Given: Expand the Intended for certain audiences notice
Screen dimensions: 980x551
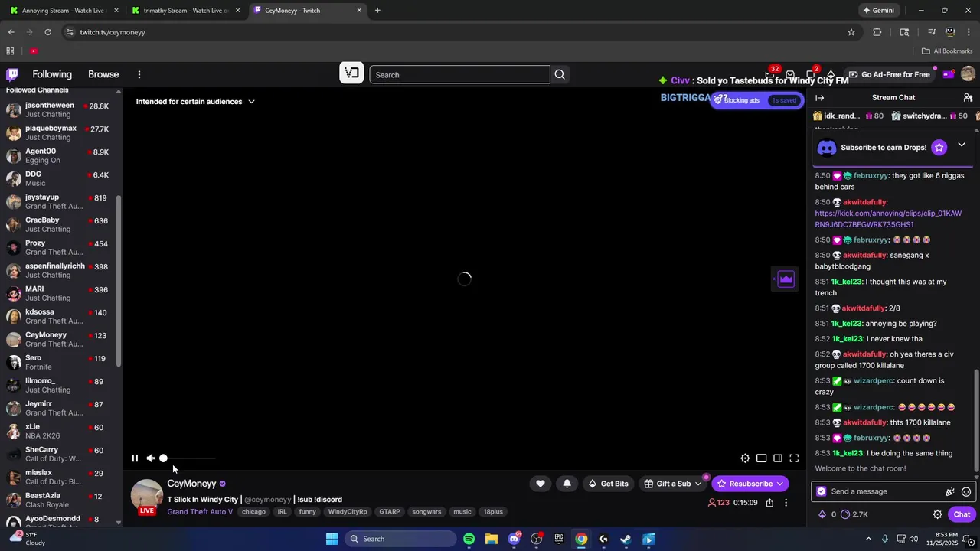Looking at the screenshot, I should pyautogui.click(x=195, y=101).
